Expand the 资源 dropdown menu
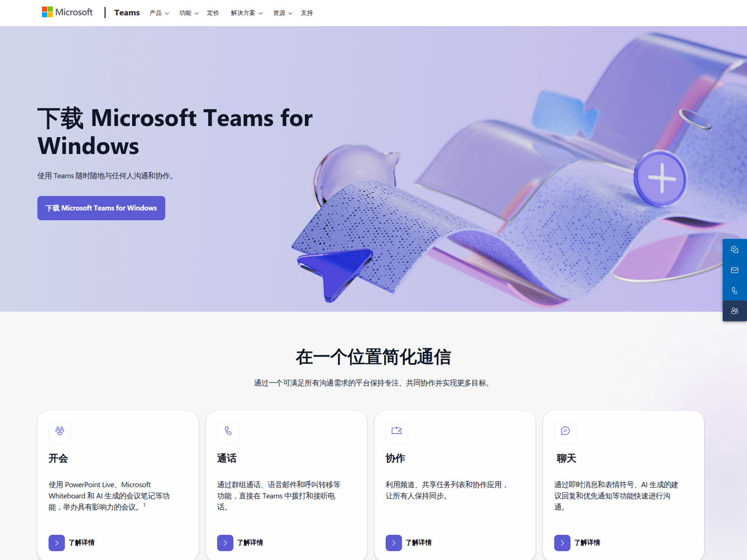This screenshot has width=747, height=560. click(x=282, y=13)
